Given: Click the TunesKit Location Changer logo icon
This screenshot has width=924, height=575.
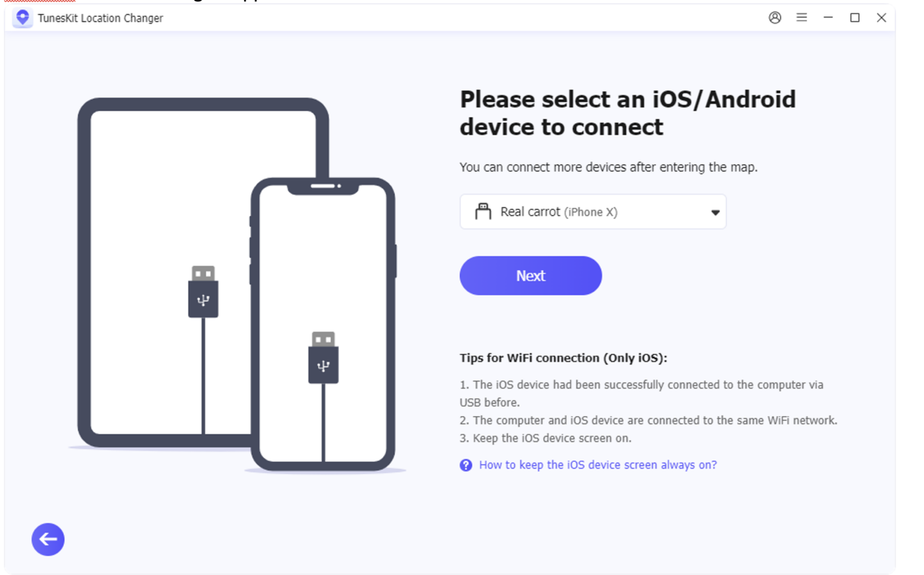Looking at the screenshot, I should (23, 18).
